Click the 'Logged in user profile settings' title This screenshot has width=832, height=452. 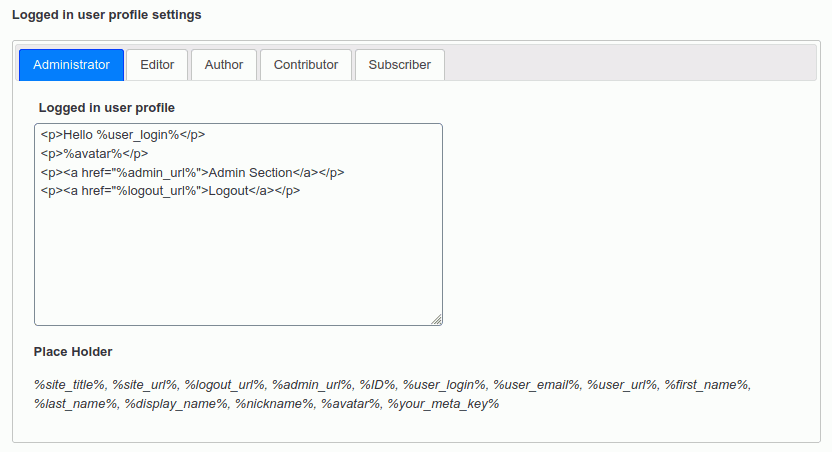pyautogui.click(x=106, y=15)
